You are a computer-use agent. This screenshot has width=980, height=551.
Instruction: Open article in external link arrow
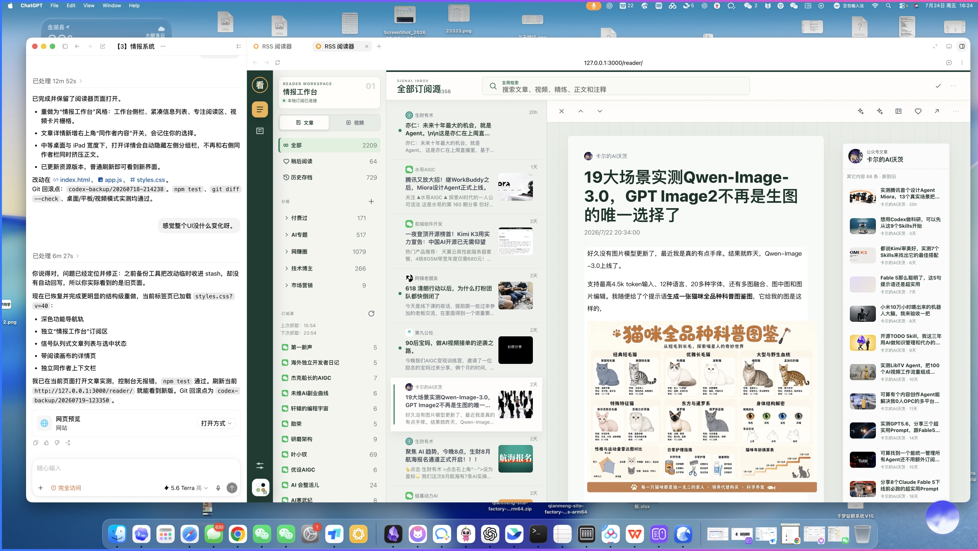pos(937,111)
